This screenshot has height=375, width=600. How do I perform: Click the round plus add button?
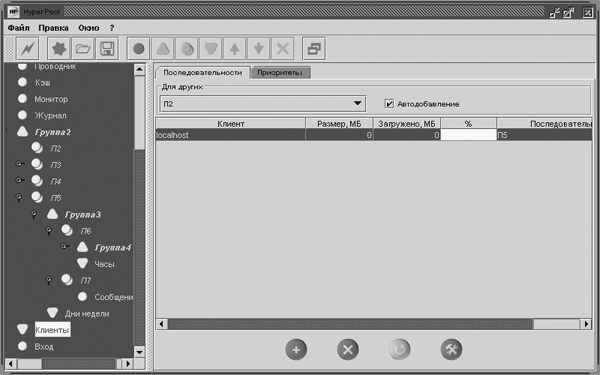tap(296, 349)
